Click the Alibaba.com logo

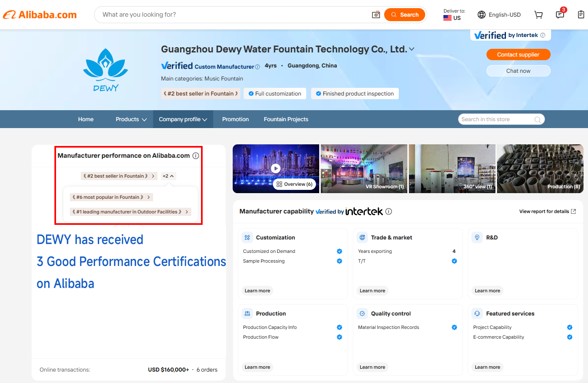click(40, 15)
